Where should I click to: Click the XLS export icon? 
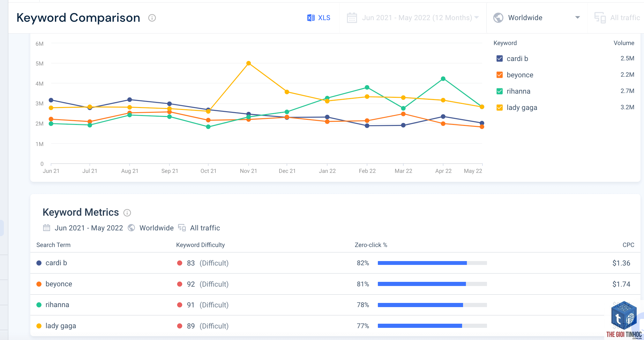[x=311, y=18]
